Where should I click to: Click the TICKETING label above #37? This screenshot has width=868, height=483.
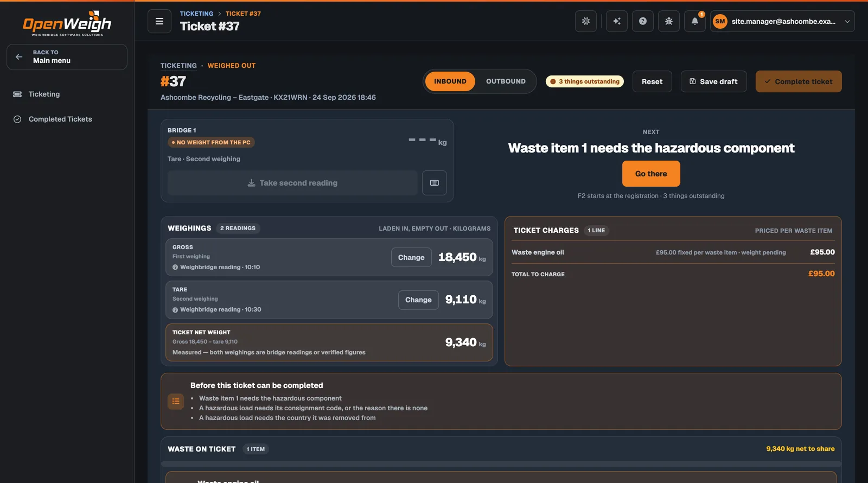point(178,66)
